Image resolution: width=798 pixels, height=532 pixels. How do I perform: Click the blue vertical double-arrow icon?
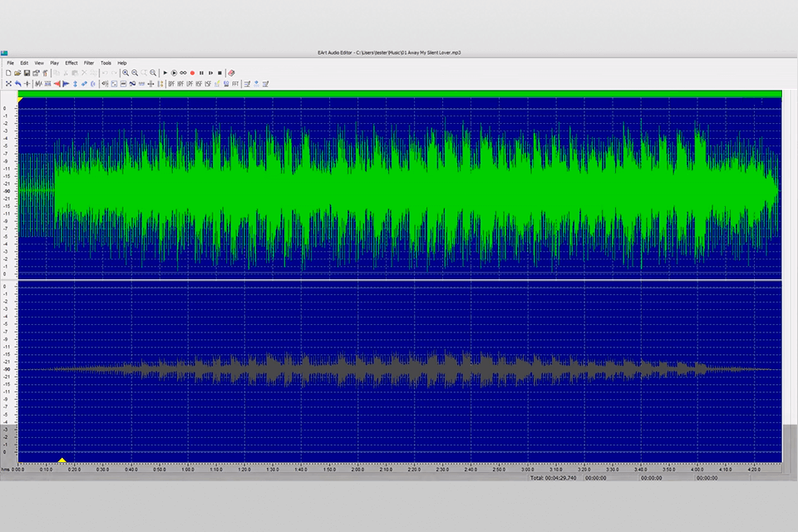click(76, 83)
